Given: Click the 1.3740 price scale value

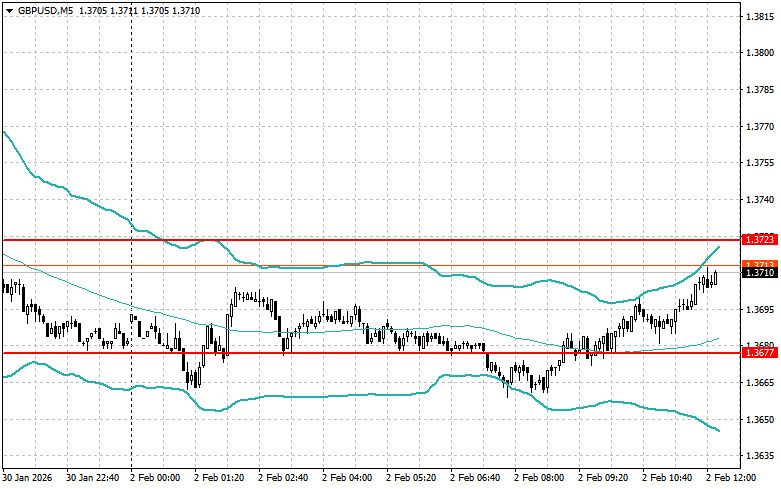Looking at the screenshot, I should (x=760, y=200).
